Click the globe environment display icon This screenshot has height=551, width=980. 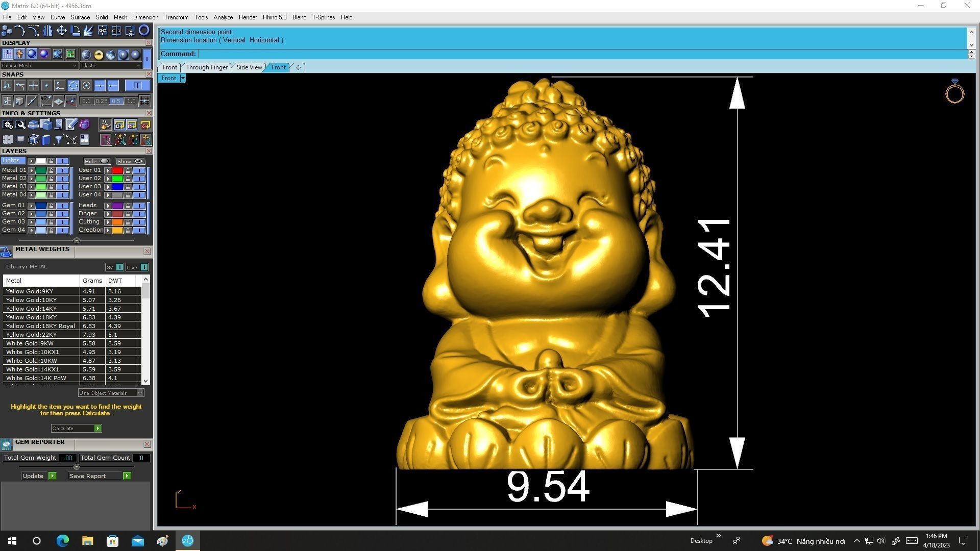click(57, 54)
